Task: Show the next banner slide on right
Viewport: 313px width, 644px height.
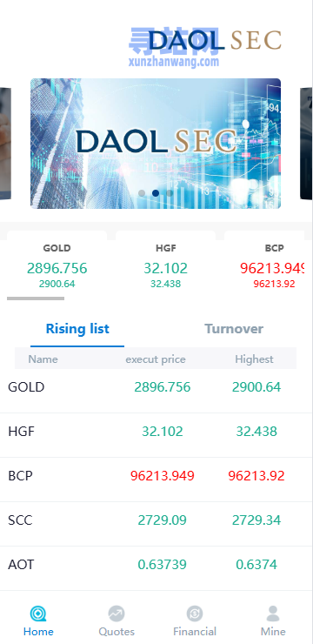Action: coord(306,144)
